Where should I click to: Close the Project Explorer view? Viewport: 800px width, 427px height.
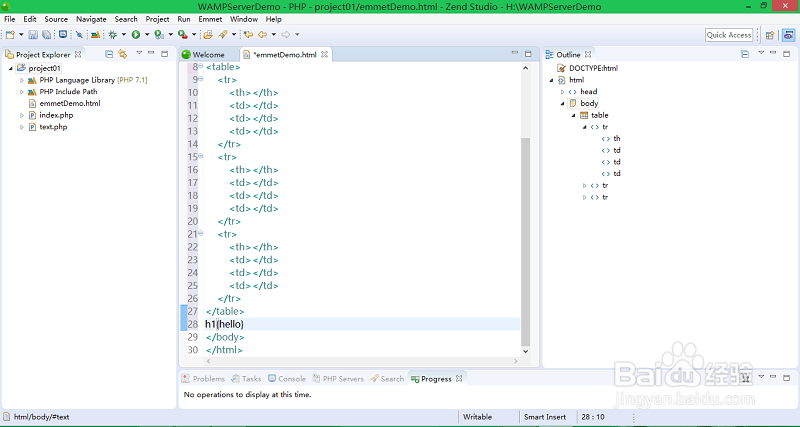[78, 54]
